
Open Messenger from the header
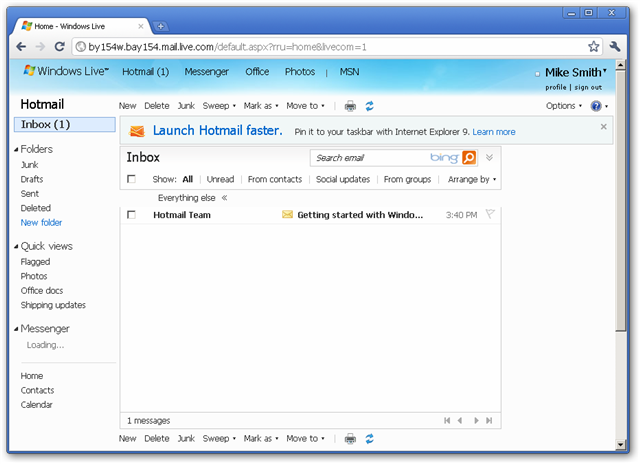[x=207, y=72]
